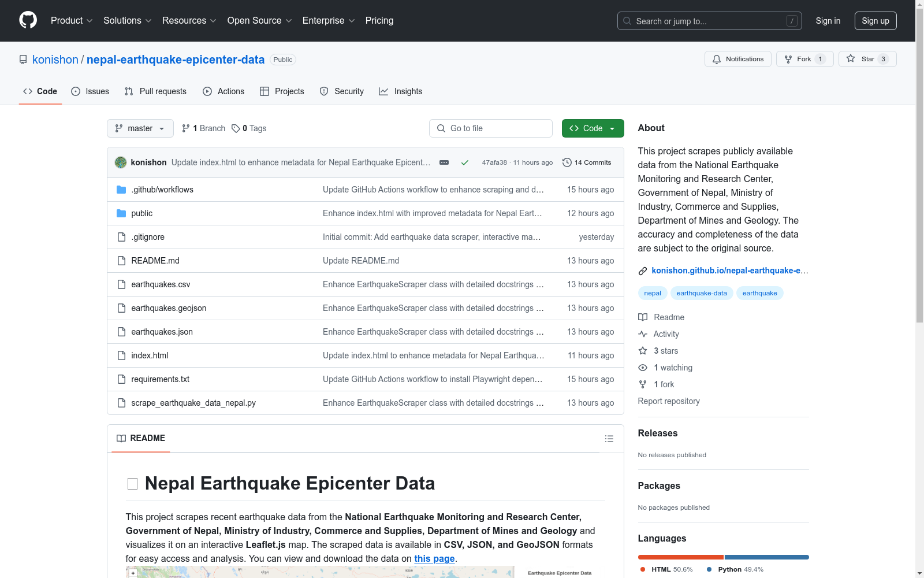The height and width of the screenshot is (578, 924).
Task: Open the Projects tab
Action: [x=282, y=91]
